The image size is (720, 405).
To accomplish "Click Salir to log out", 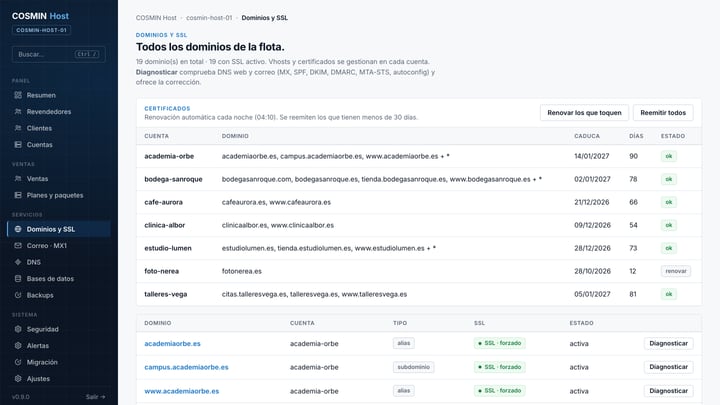I will tap(96, 397).
